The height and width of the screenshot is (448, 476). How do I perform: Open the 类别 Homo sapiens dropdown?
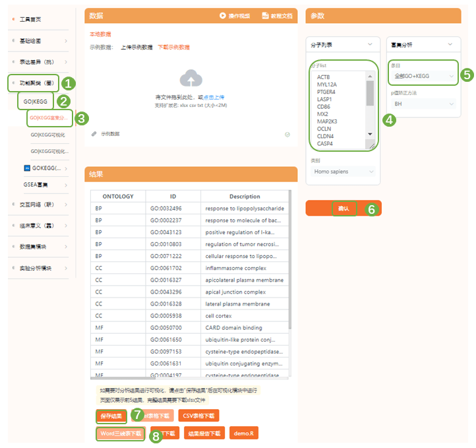pyautogui.click(x=342, y=172)
